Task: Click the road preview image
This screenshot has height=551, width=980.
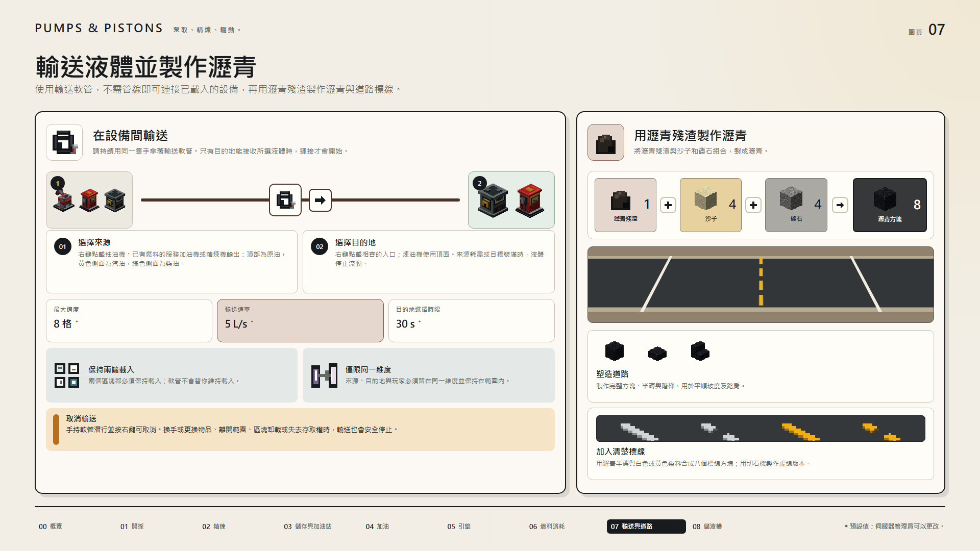Action: (x=761, y=285)
